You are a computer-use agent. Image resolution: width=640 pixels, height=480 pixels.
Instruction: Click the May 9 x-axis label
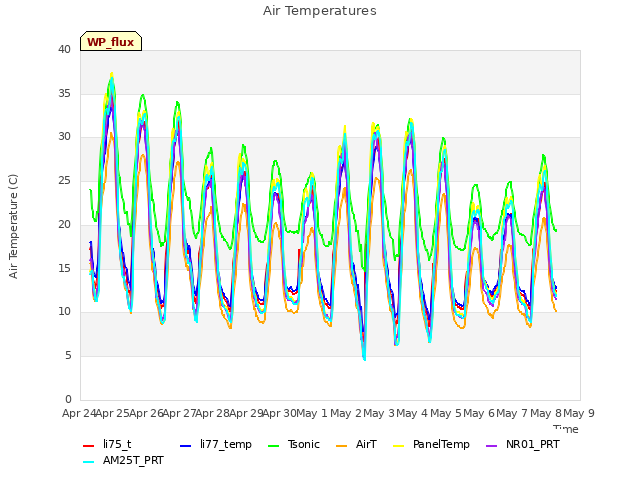(x=579, y=413)
